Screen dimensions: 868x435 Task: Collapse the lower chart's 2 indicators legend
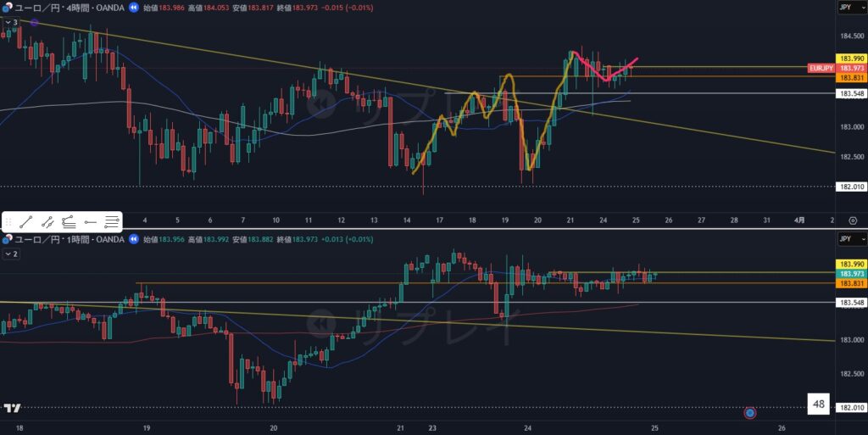10,254
